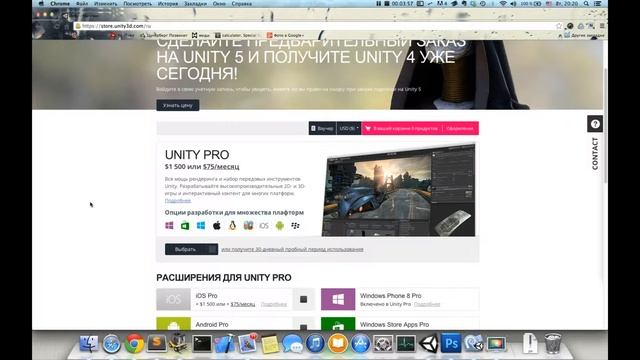Click the 30-day trial period link
The height and width of the screenshot is (360, 640).
[292, 249]
